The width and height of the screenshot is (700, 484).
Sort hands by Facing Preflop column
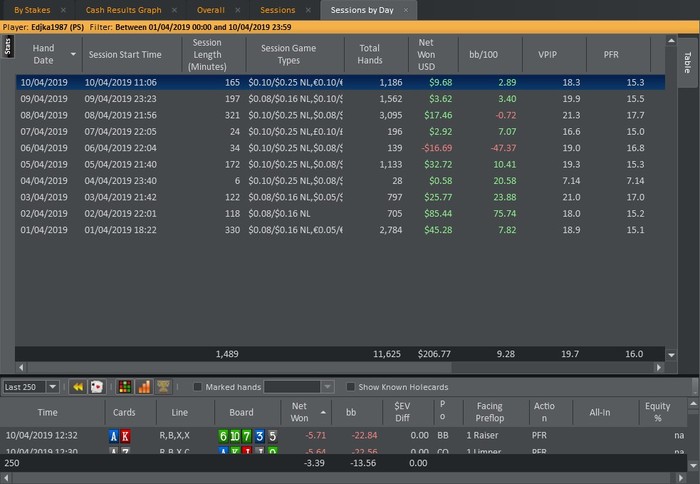click(490, 412)
